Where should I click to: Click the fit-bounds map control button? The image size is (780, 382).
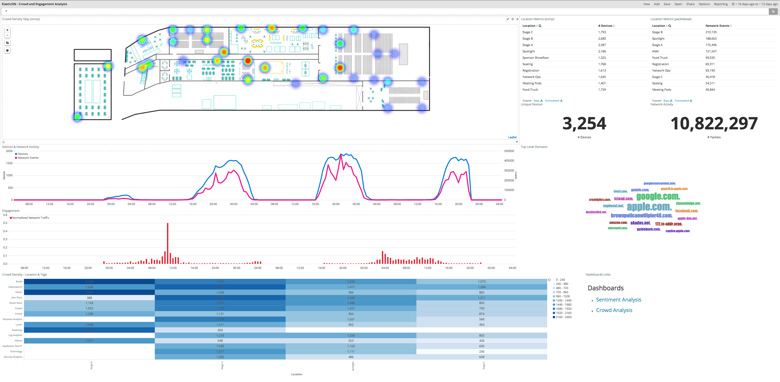pos(7,43)
